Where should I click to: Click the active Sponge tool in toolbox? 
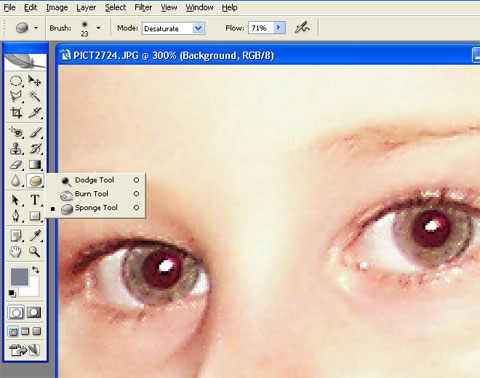(35, 181)
